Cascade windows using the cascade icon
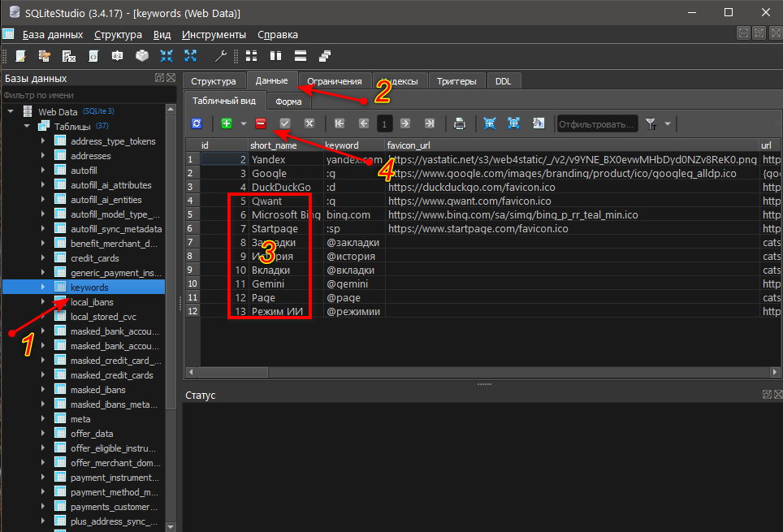 (x=325, y=56)
